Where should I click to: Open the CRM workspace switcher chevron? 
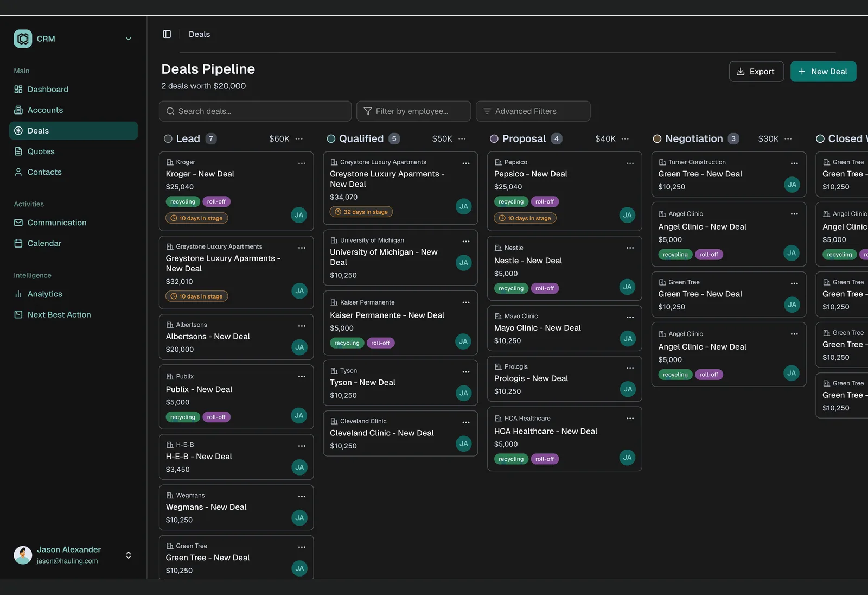129,39
